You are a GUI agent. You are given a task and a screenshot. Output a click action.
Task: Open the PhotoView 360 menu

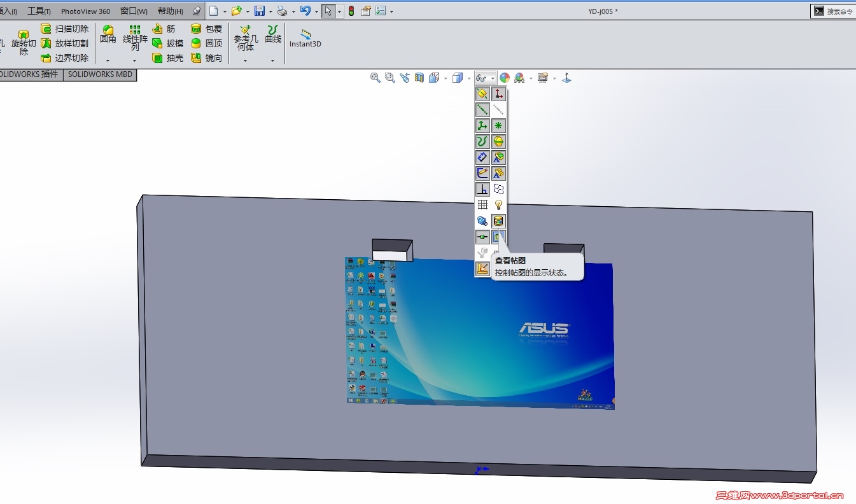pyautogui.click(x=85, y=11)
